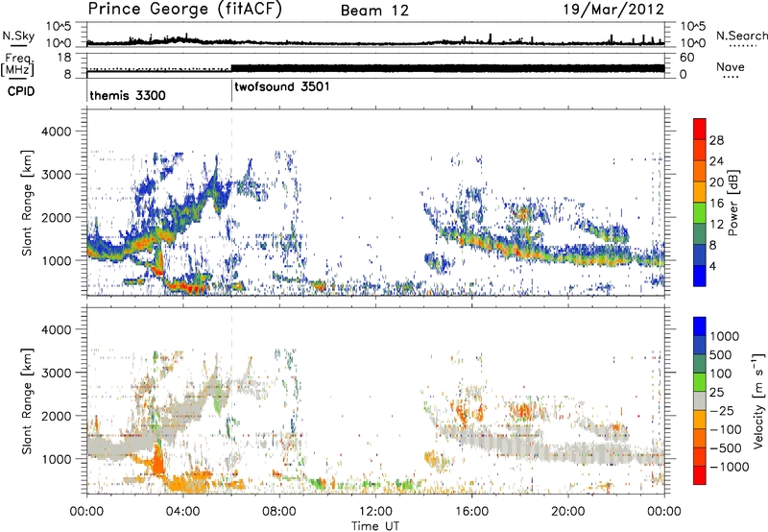
Task: Click the "Power [dB]" colorbar label
Action: [x=733, y=203]
